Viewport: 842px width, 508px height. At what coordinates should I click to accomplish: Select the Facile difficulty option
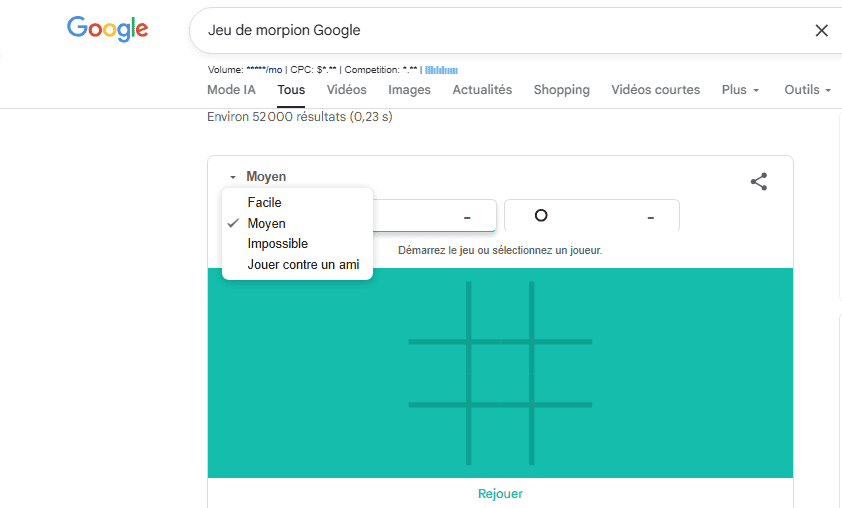coord(265,203)
